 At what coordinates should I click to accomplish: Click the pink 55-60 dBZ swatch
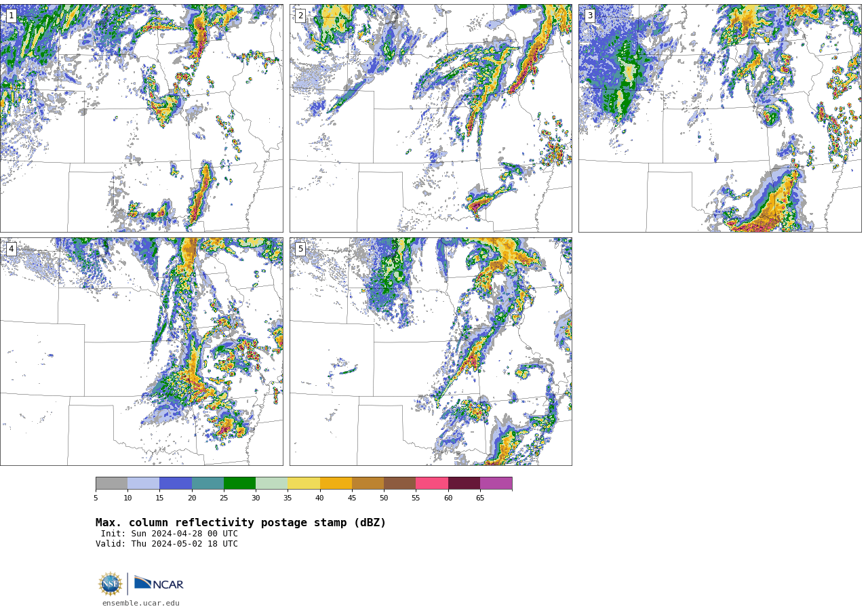click(x=432, y=484)
